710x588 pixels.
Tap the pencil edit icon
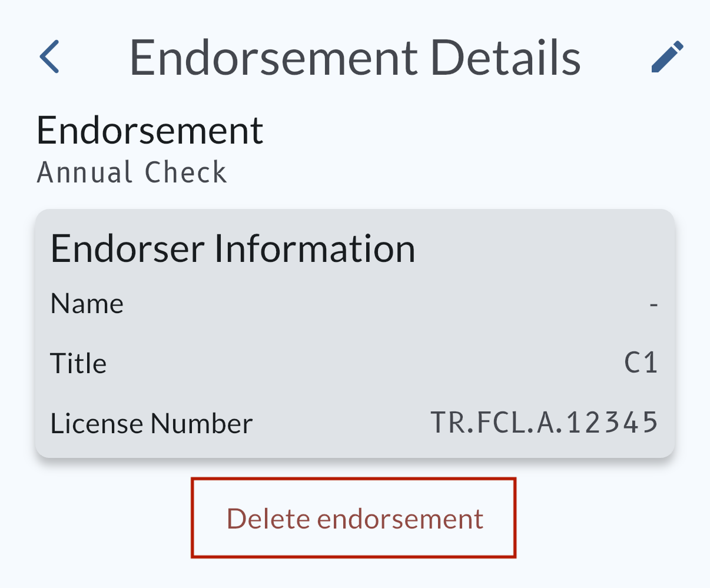pos(668,57)
